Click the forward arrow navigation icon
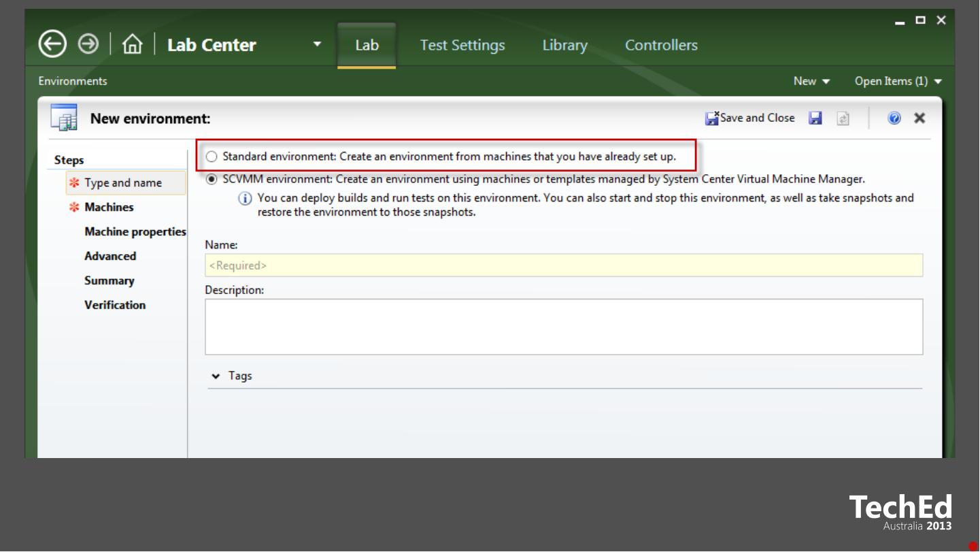The image size is (980, 552). coord(88,45)
